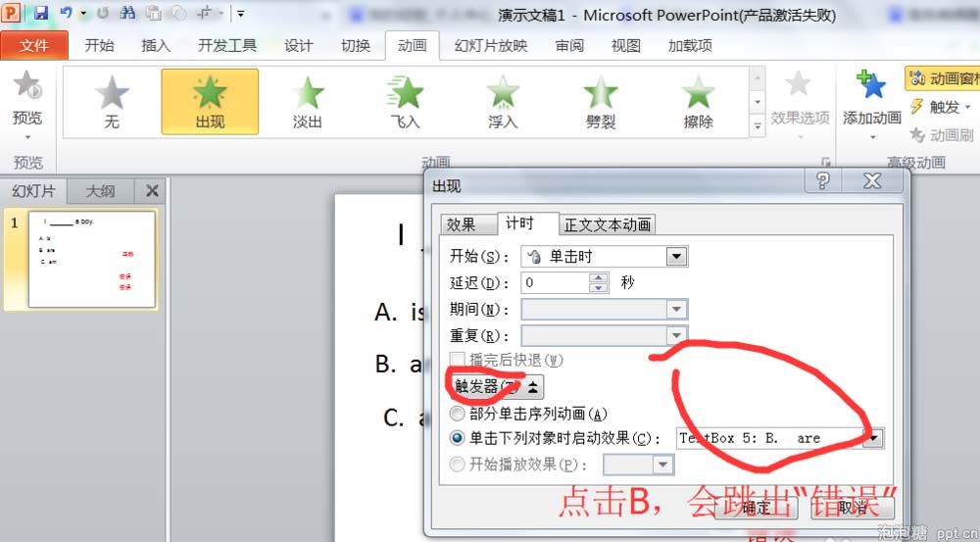Click the 添加动画 (Add Animation) icon
Image resolution: width=980 pixels, height=542 pixels.
click(x=871, y=88)
